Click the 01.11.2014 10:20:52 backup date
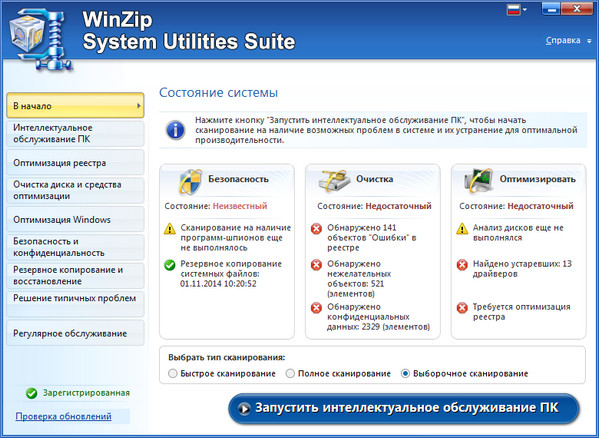This screenshot has width=599, height=438. [x=218, y=284]
